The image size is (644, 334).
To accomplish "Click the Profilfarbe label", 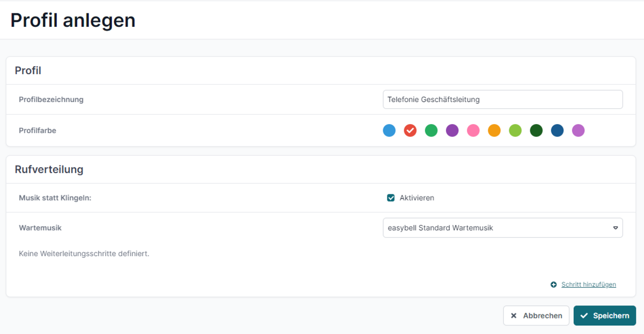I will [x=38, y=130].
